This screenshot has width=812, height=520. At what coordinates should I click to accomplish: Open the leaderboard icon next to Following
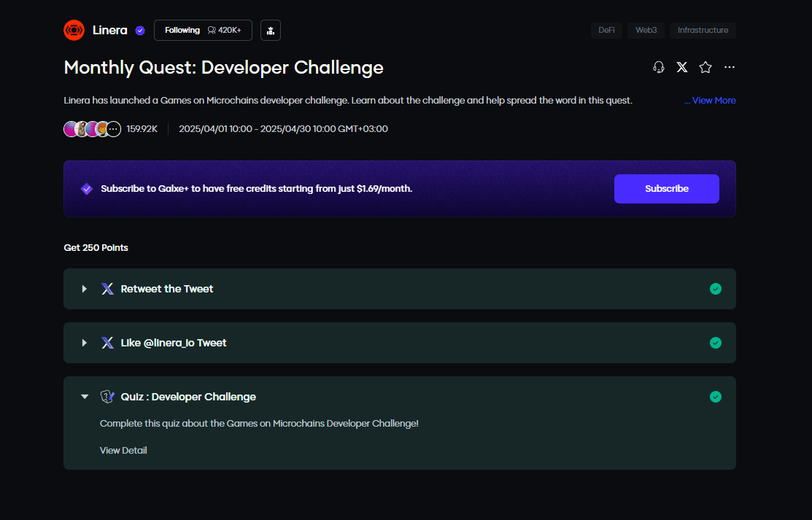point(271,30)
